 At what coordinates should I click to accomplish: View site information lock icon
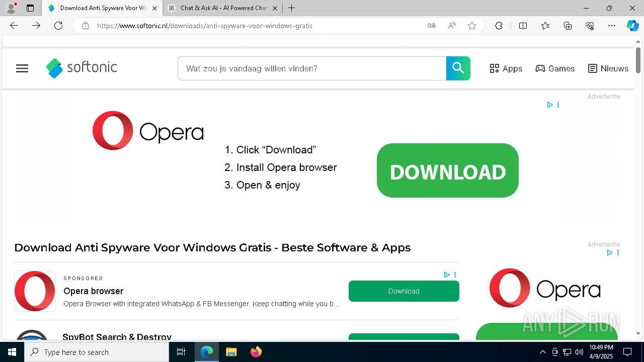tap(86, 26)
